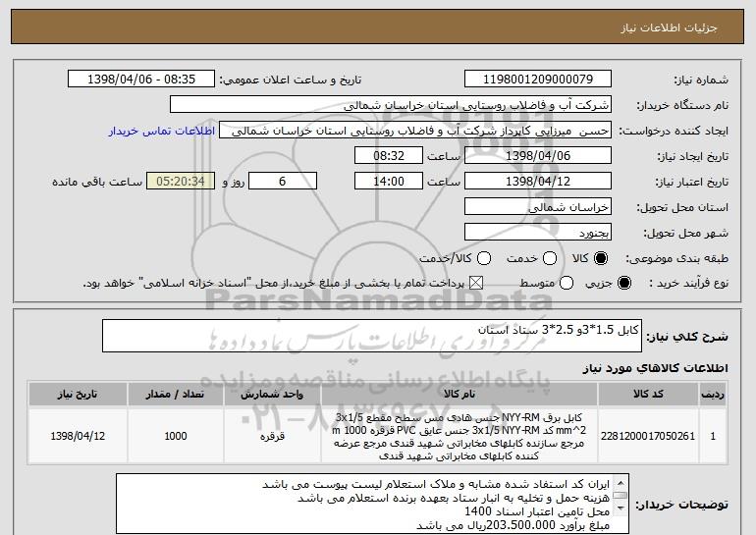Click the request creator name field
756x535 pixels.
(415, 131)
